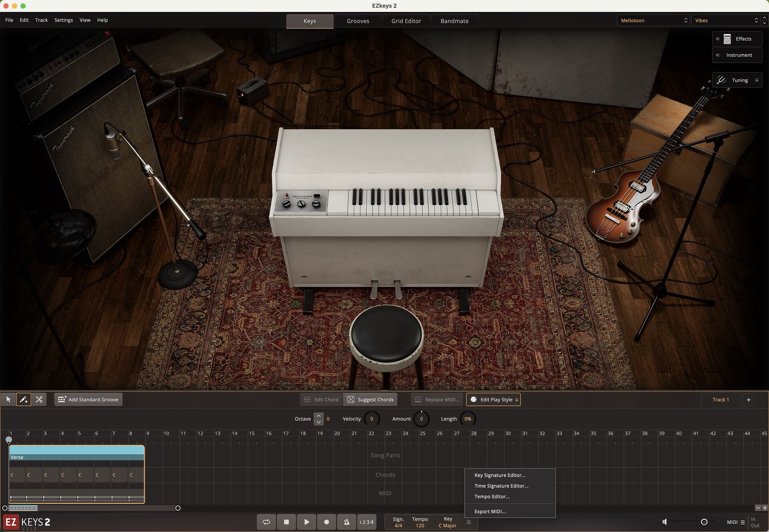Choose Export MIDI from context menu

[490, 511]
